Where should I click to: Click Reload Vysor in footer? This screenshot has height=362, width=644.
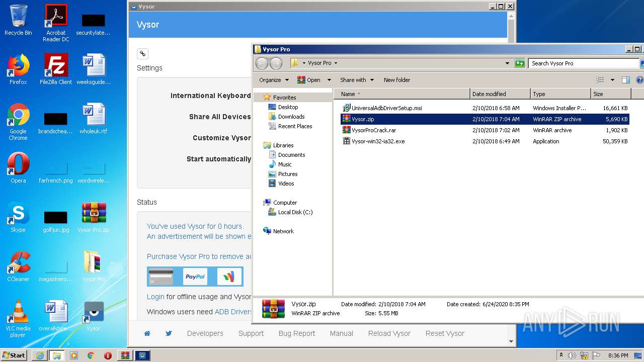pyautogui.click(x=389, y=333)
